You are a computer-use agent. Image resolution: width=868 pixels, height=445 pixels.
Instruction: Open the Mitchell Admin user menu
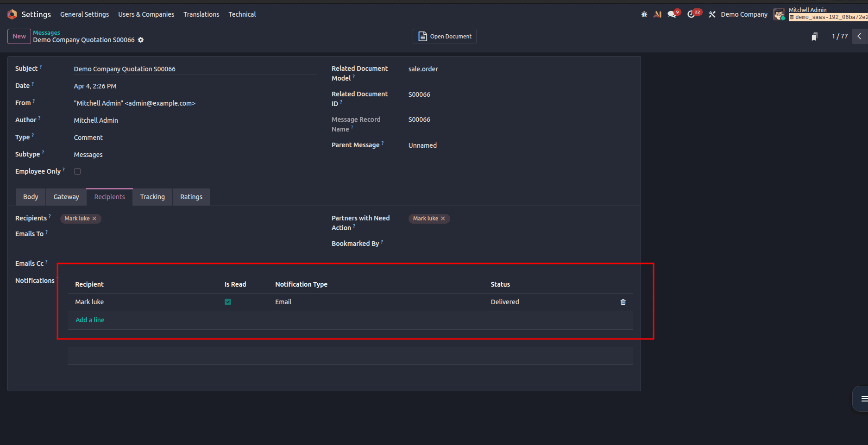pyautogui.click(x=821, y=14)
